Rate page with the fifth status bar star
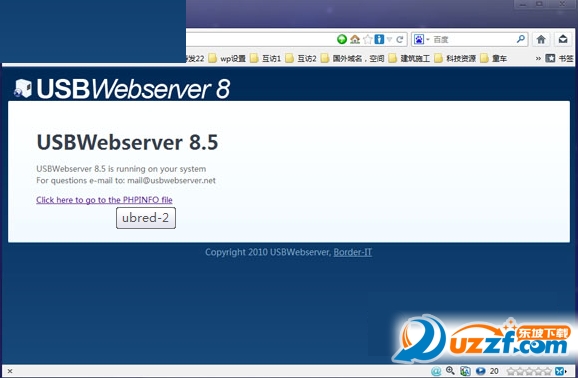 coord(548,371)
